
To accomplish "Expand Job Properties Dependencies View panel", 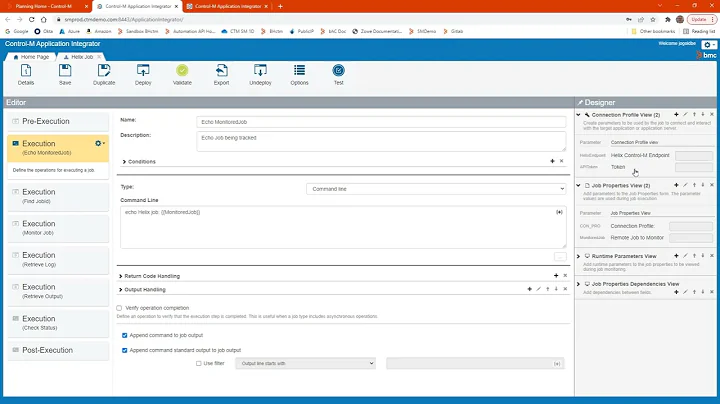I will tap(579, 284).
